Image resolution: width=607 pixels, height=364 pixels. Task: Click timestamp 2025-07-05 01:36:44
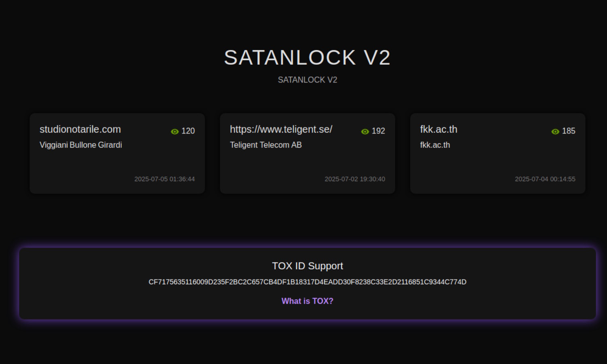(x=165, y=179)
